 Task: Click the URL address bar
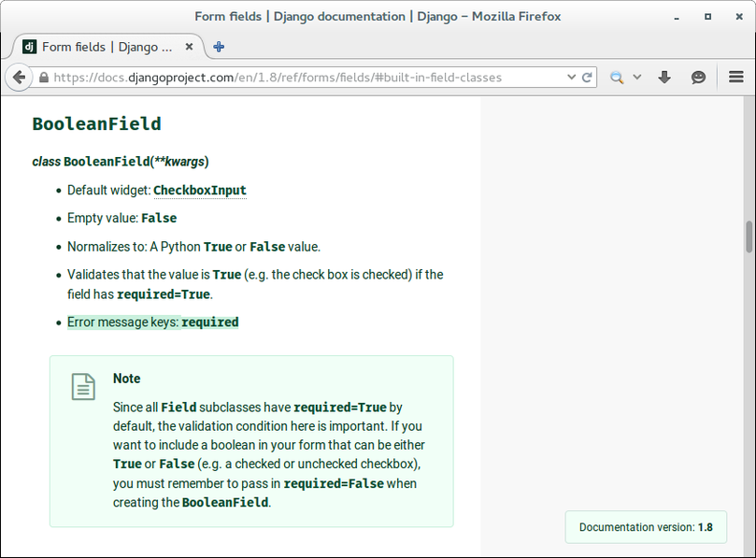pos(308,78)
